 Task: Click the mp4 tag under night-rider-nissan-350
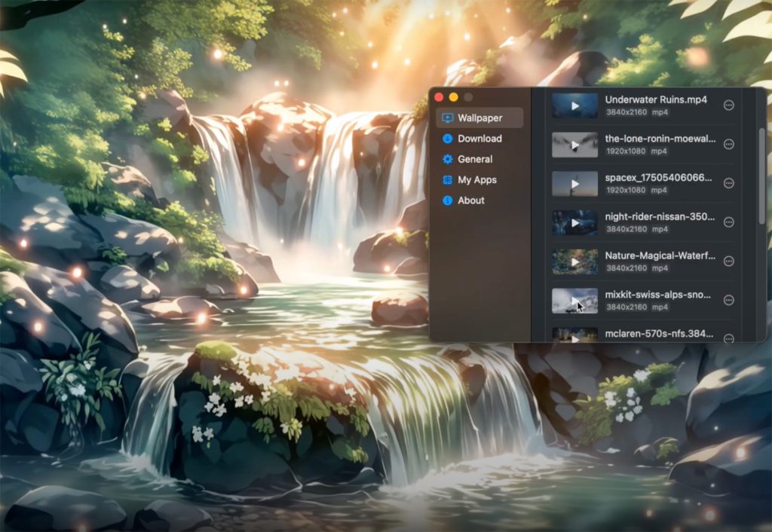tap(660, 229)
